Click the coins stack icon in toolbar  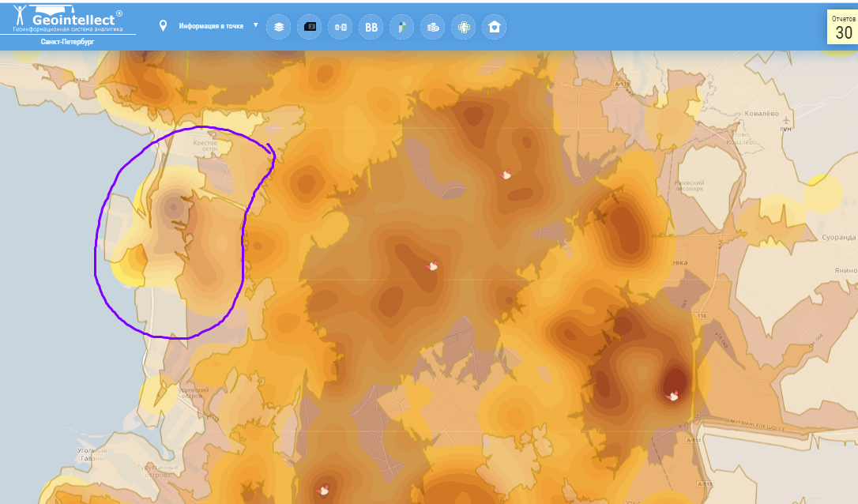point(433,27)
